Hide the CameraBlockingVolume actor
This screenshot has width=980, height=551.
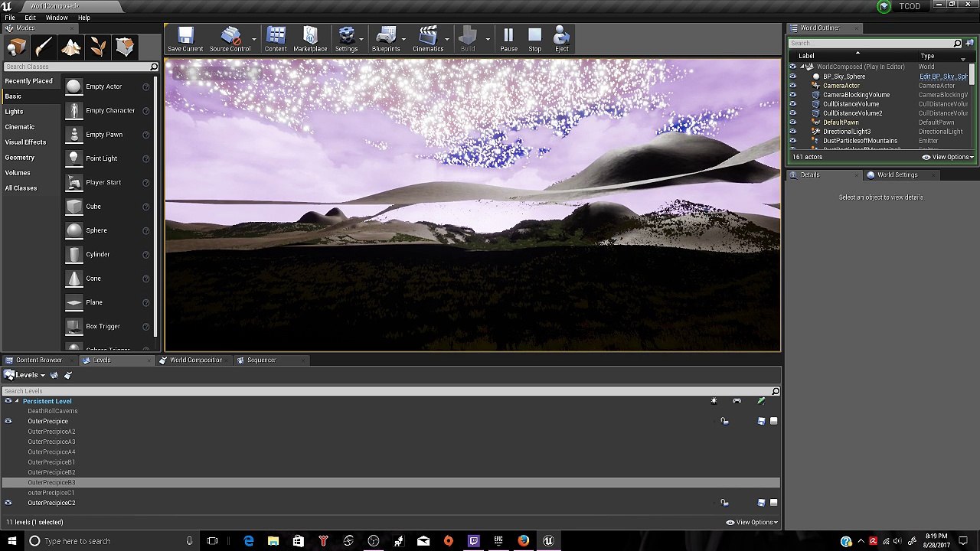point(792,95)
